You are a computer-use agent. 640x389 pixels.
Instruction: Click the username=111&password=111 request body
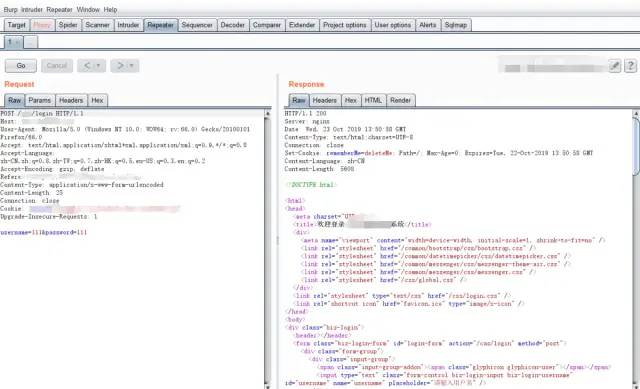point(44,232)
